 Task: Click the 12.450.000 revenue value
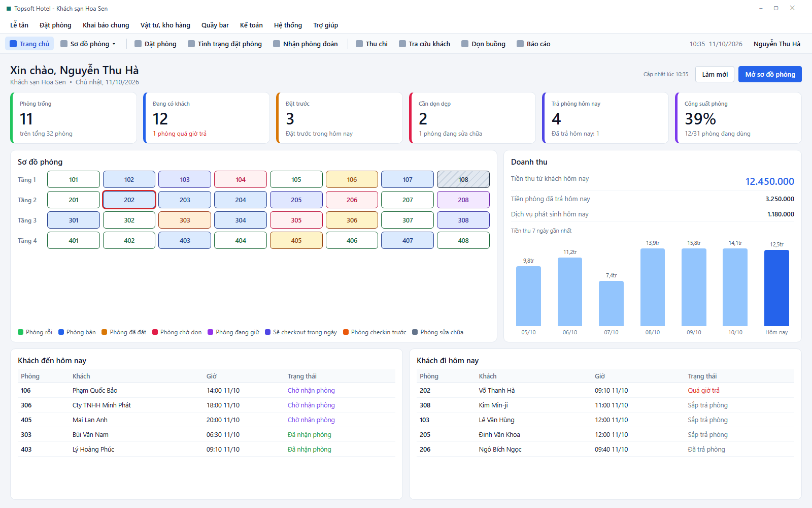coord(769,181)
